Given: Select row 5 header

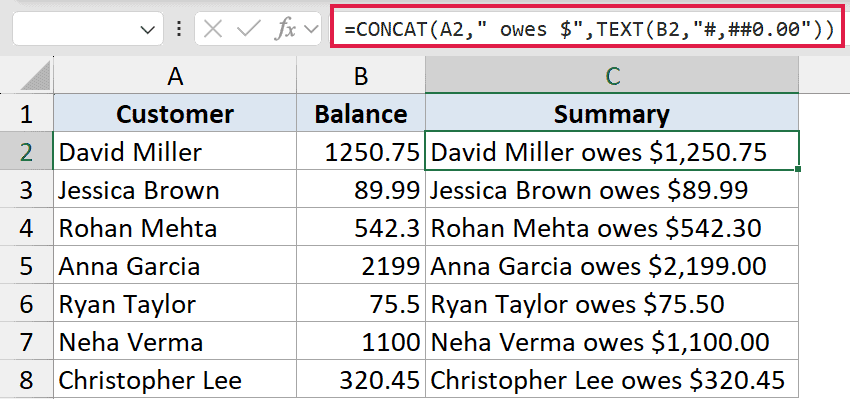Looking at the screenshot, I should tap(26, 266).
